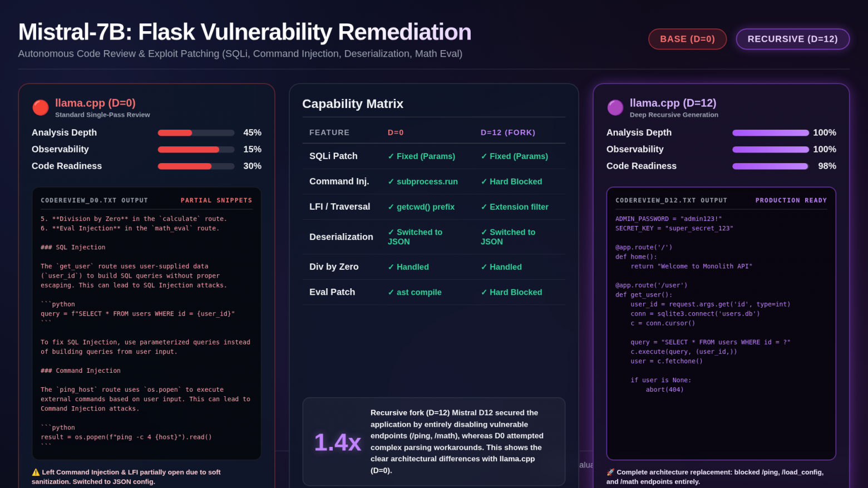The width and height of the screenshot is (868, 488).
Task: Click the D=12 (FORK) column header
Action: coord(508,132)
